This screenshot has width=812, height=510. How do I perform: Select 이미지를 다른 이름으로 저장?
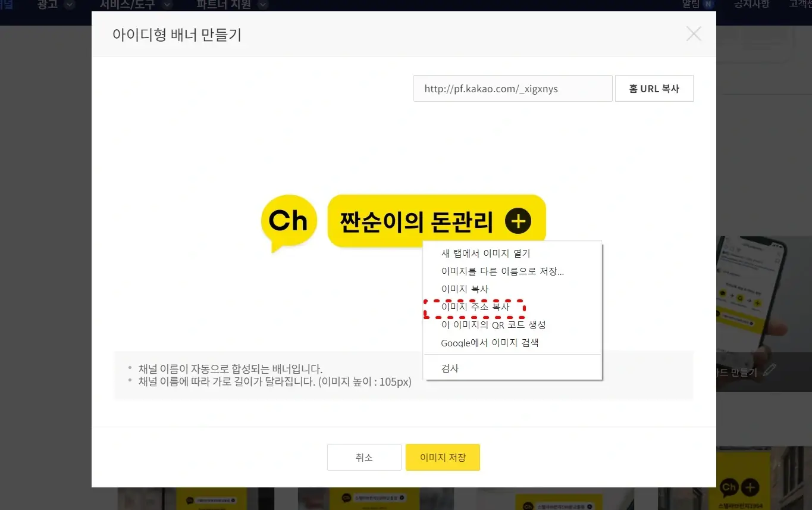click(512, 271)
